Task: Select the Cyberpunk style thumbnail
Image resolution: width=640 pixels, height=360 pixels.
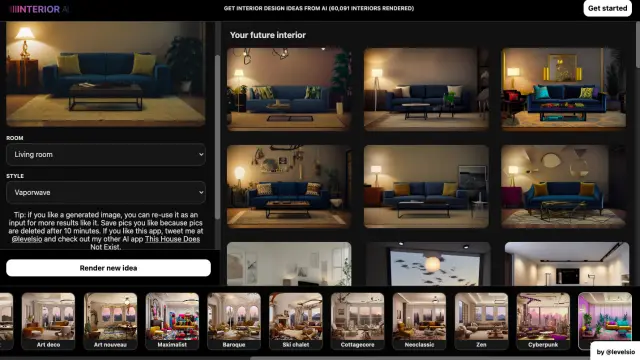Action: coord(543,321)
